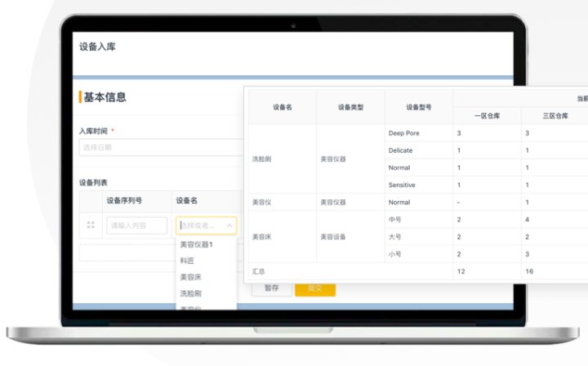
Task: Click the 三区仓库 value 4 for 中号
Action: tap(527, 220)
